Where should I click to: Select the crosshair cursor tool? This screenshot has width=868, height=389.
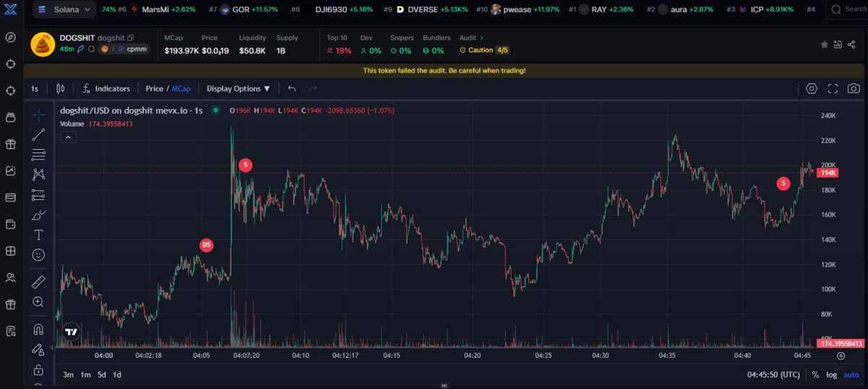(x=38, y=115)
